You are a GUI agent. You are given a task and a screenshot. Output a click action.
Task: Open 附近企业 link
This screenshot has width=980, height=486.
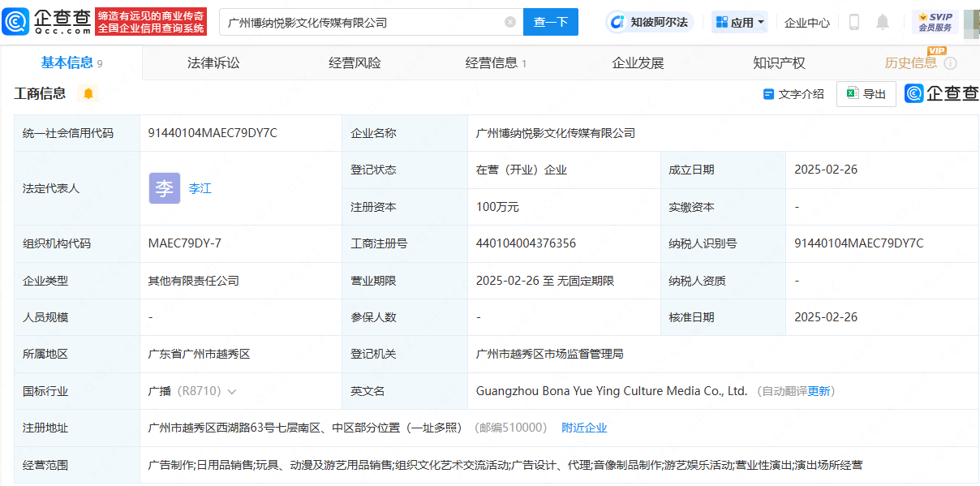(584, 428)
